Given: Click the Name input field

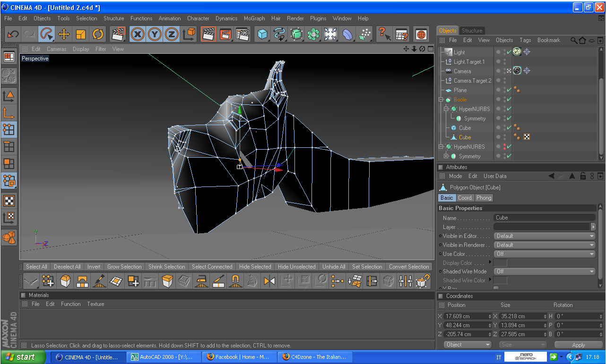Looking at the screenshot, I should 544,218.
